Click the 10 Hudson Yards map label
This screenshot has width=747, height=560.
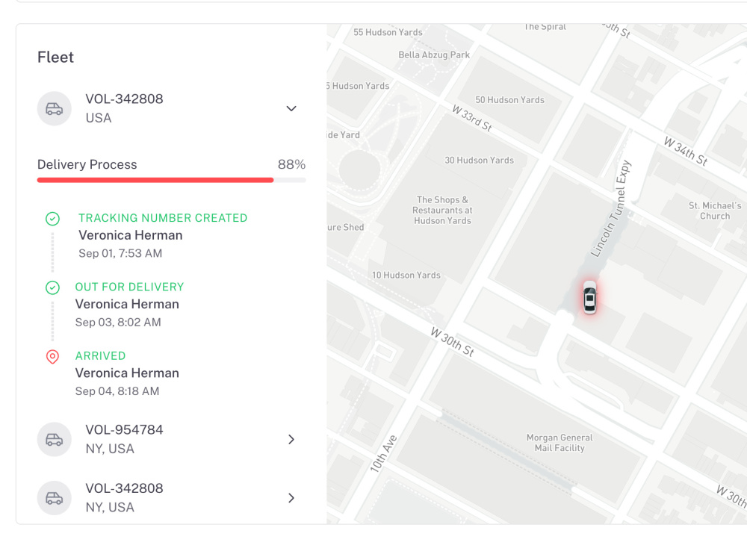tap(406, 276)
